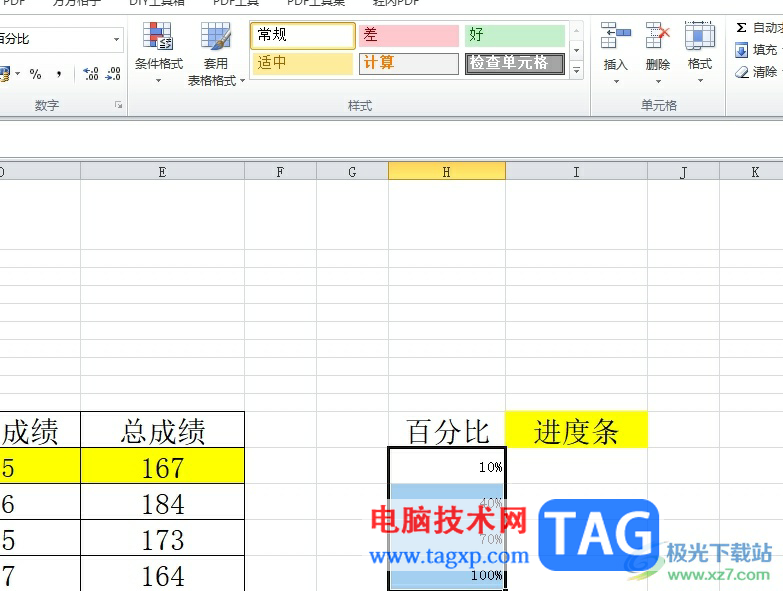Apply percent style with % button
Screen dimensions: 783x591
coord(35,74)
